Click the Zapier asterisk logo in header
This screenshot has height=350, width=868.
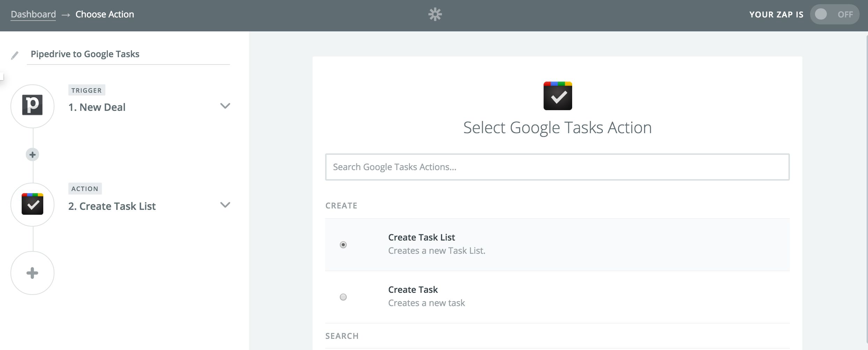[x=435, y=14]
